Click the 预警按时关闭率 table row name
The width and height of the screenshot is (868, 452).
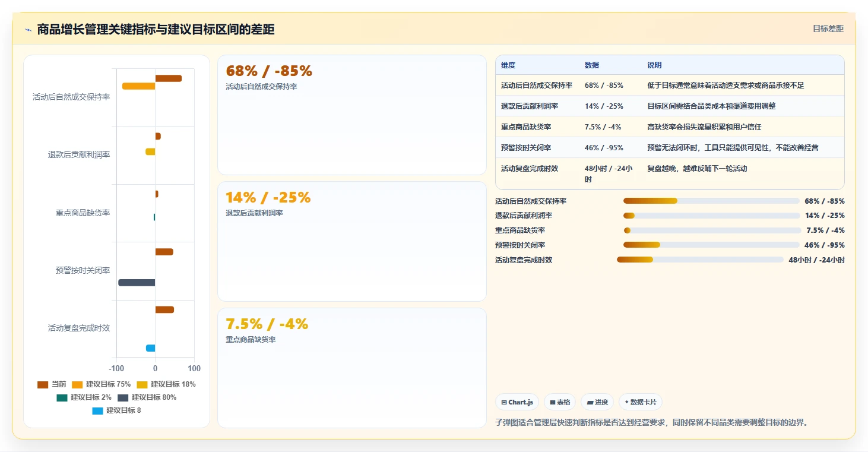(526, 148)
